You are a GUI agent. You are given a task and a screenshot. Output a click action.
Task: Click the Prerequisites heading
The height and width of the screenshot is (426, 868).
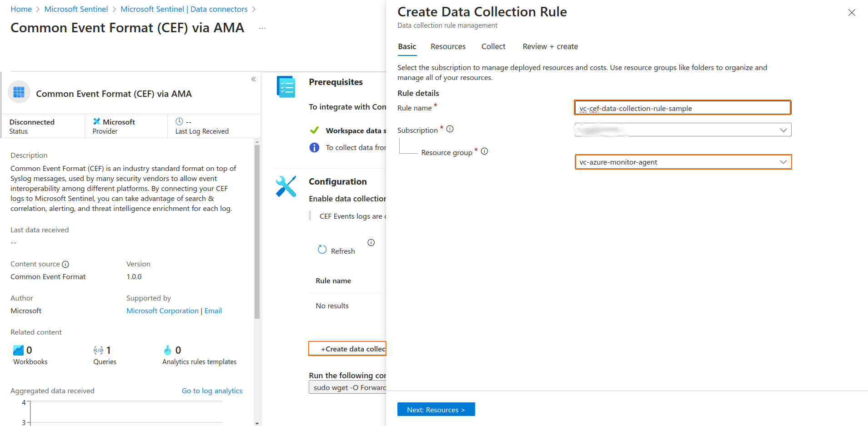[336, 82]
